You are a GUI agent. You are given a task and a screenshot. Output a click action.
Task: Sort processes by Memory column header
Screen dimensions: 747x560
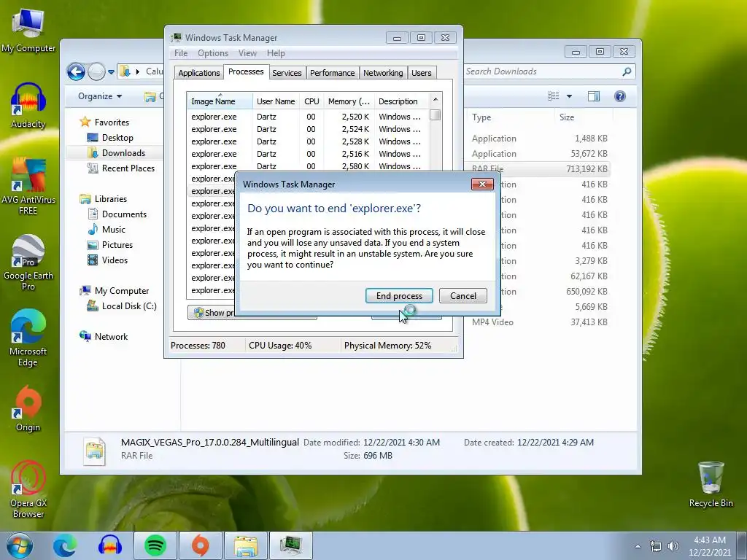coord(349,101)
